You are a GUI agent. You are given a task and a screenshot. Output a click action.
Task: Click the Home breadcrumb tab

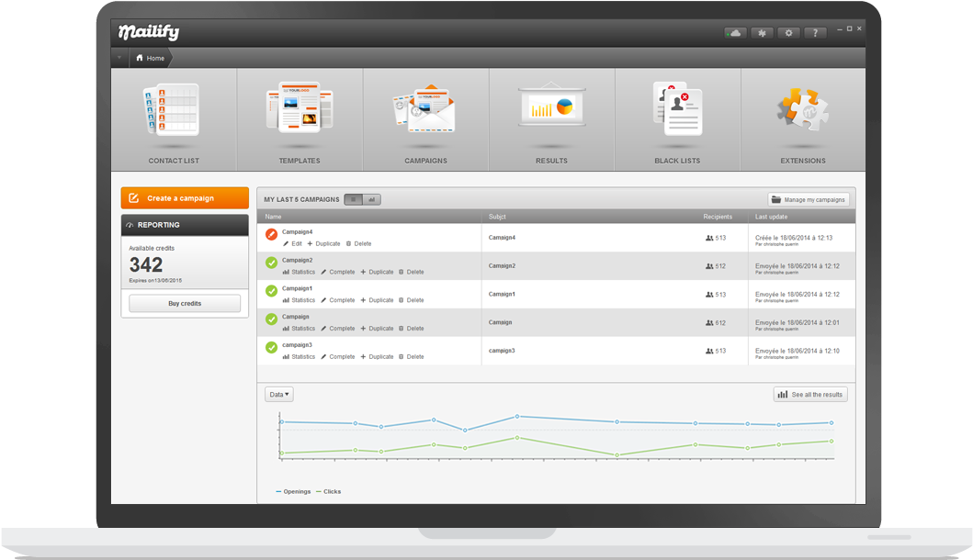pyautogui.click(x=151, y=58)
